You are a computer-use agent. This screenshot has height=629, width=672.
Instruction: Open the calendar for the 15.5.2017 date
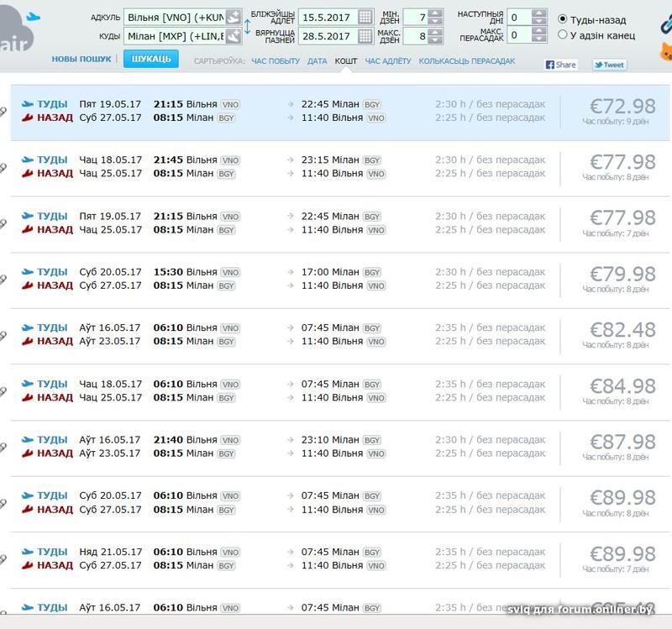point(365,17)
